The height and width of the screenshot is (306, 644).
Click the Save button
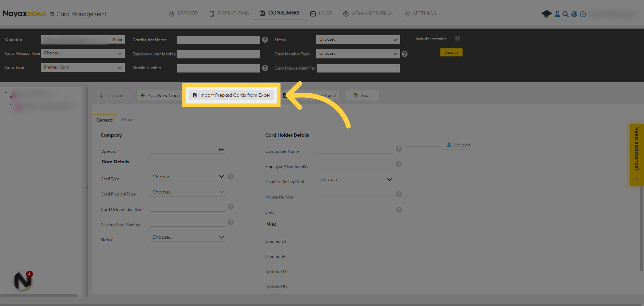point(363,95)
